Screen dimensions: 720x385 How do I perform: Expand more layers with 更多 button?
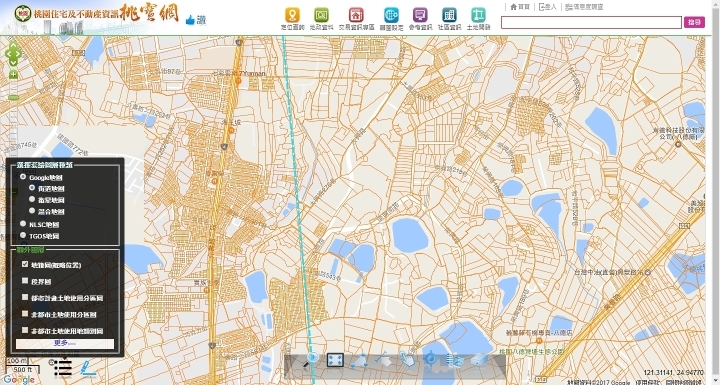pos(65,344)
